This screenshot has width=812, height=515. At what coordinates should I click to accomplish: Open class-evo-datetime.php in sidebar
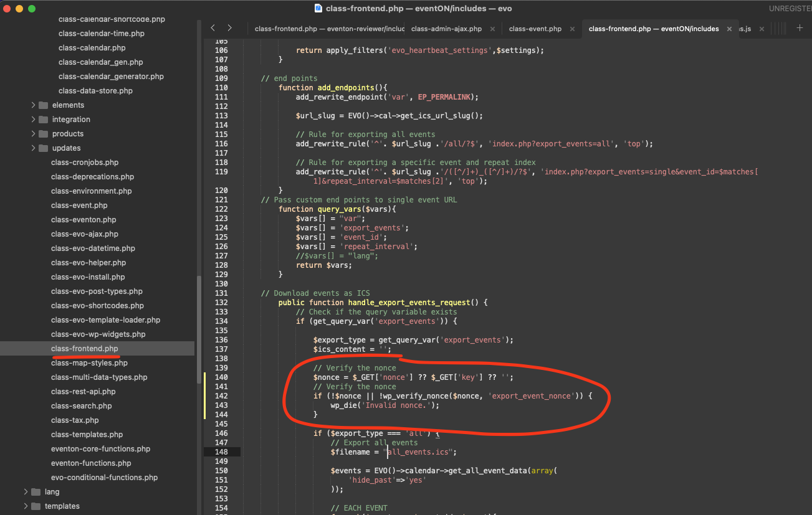click(93, 248)
